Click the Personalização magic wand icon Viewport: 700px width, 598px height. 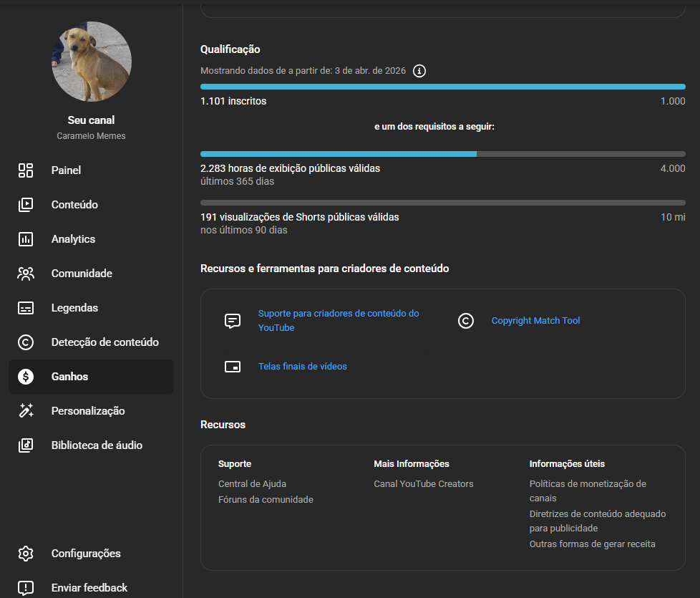coord(26,411)
